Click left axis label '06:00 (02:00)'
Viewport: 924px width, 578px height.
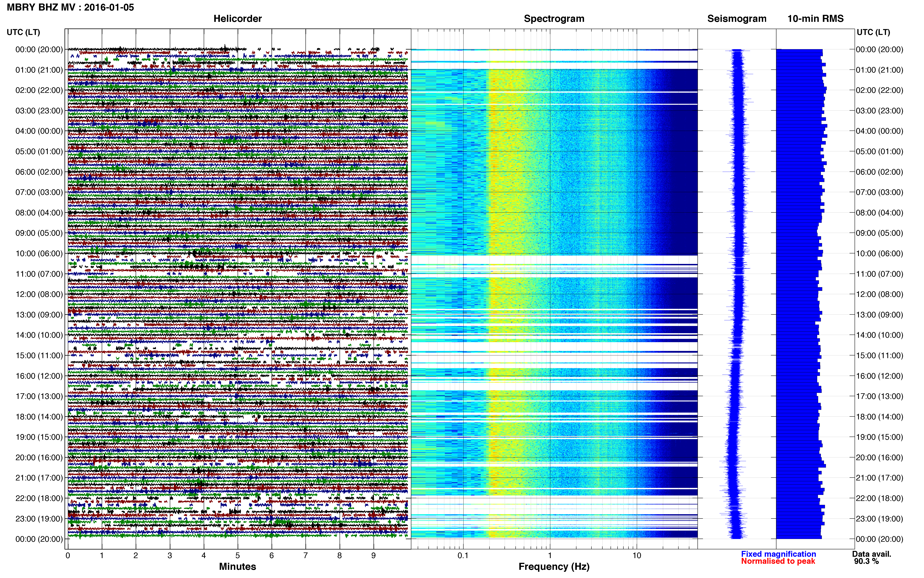tap(39, 172)
